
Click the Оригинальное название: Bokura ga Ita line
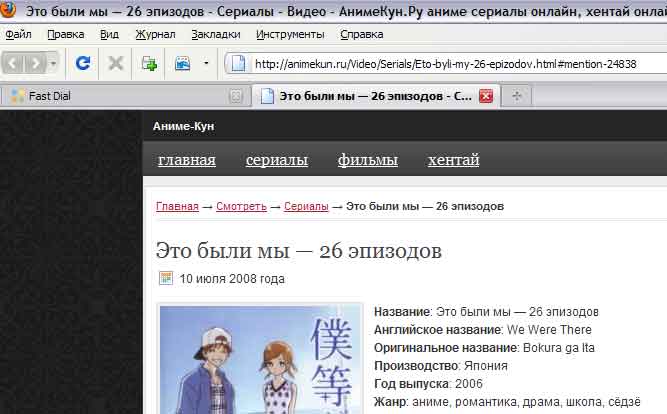(484, 348)
